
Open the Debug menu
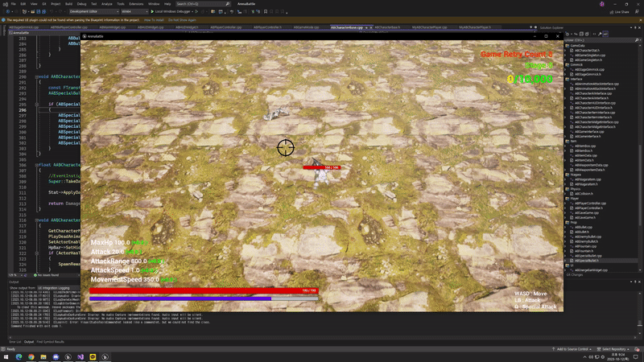[x=82, y=4]
